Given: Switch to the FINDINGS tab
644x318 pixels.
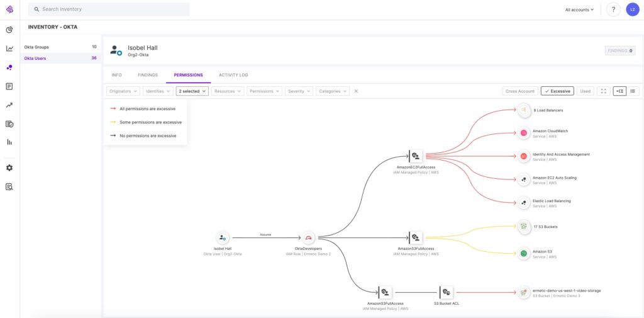Looking at the screenshot, I should point(148,75).
